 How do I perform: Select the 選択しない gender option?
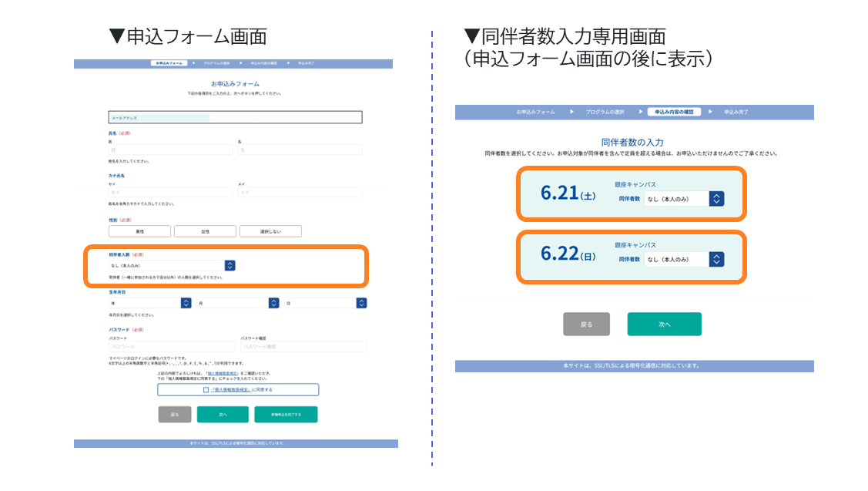pos(270,231)
